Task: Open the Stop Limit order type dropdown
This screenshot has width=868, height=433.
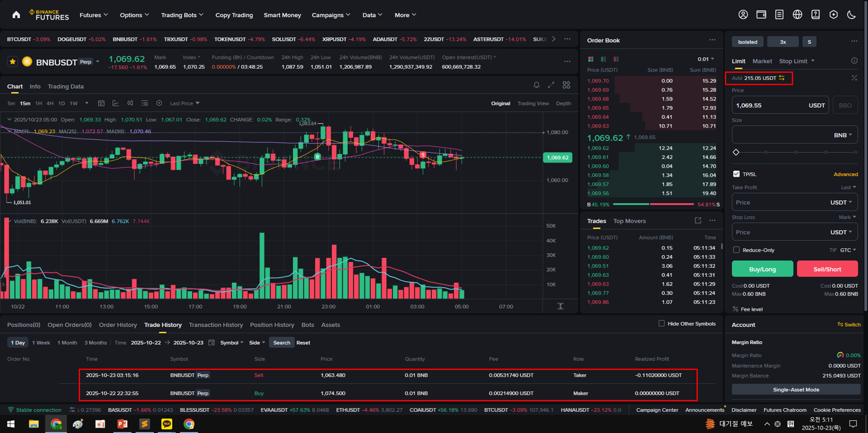Action: (797, 61)
